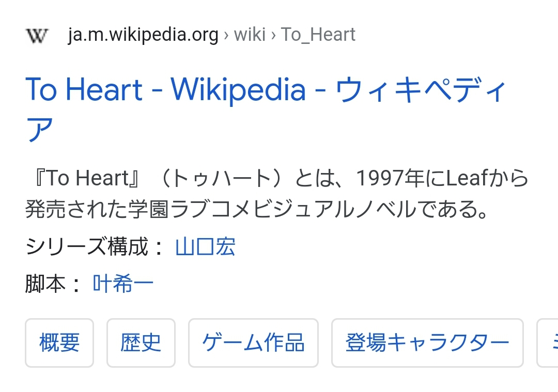Image resolution: width=558 pixels, height=392 pixels.
Task: Click the "wiki" breadcrumb segment
Action: point(251,35)
